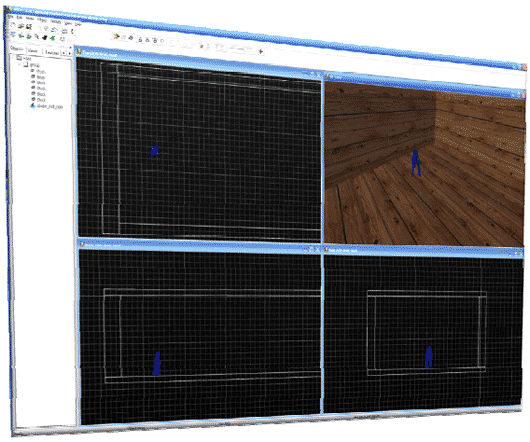Open the File menu
Screen dimensions: 530x442
coord(10,17)
